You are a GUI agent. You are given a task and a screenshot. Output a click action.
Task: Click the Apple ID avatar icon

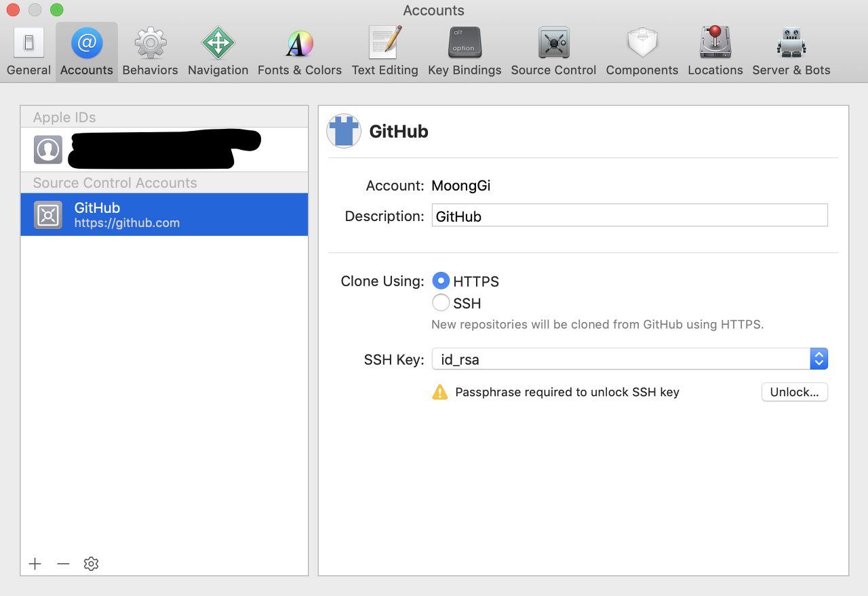coord(48,150)
